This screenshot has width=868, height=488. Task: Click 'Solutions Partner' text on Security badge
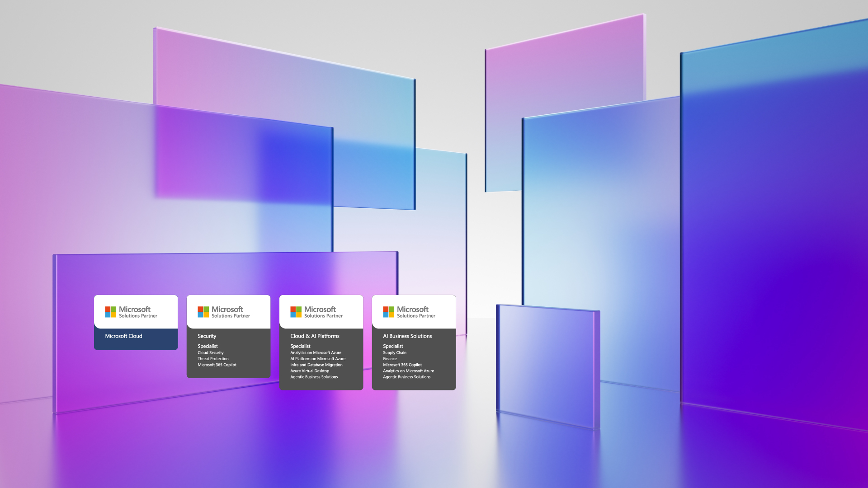[x=231, y=316]
